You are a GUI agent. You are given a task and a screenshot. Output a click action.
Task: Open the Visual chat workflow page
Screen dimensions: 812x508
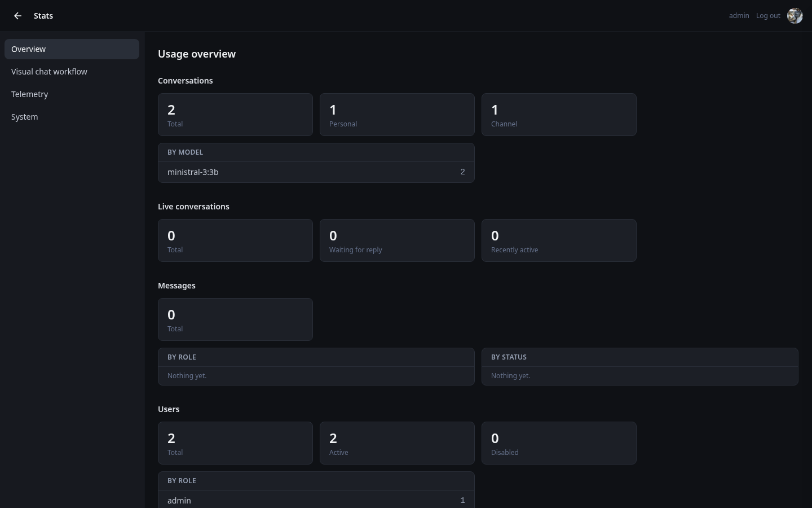(72, 72)
